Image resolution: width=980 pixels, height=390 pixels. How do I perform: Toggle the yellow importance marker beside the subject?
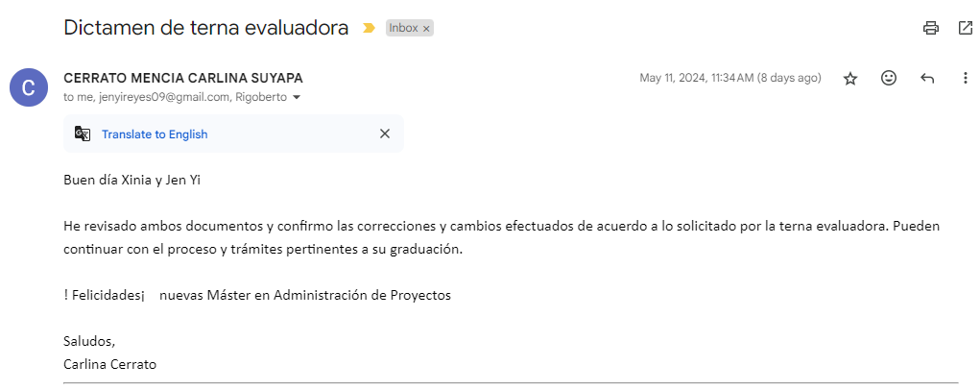click(369, 29)
